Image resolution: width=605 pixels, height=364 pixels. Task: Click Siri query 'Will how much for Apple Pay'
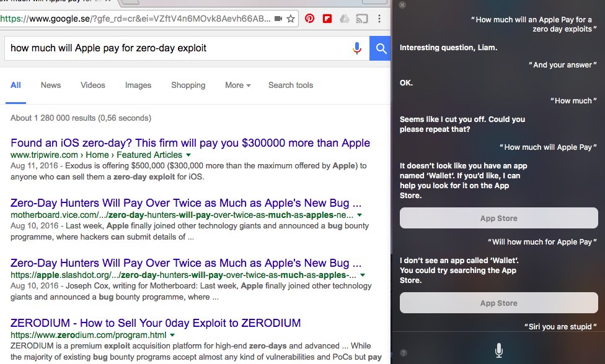pos(542,242)
